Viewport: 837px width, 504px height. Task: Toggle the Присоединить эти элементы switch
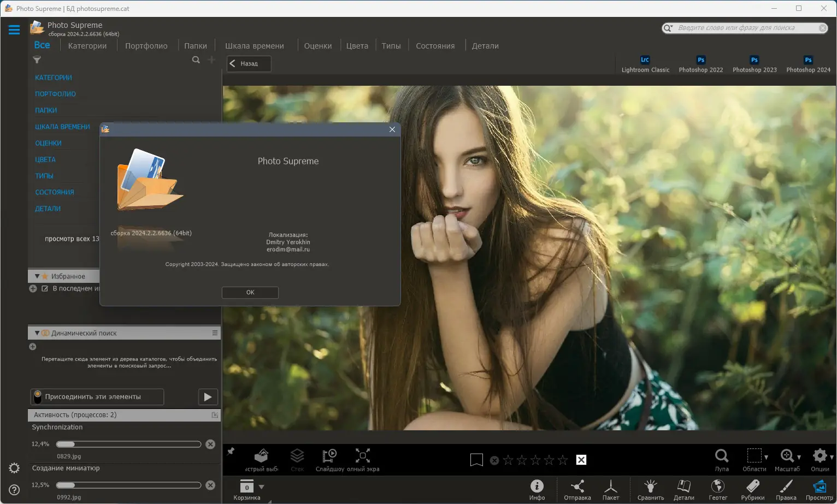pyautogui.click(x=38, y=397)
